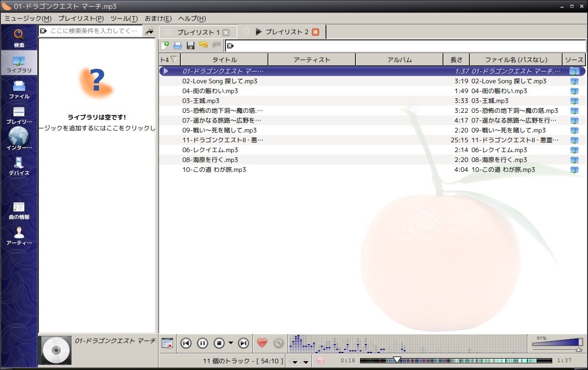The width and height of the screenshot is (588, 370).
Task: Switch to the プレイリスト 1 tab
Action: pyautogui.click(x=198, y=32)
